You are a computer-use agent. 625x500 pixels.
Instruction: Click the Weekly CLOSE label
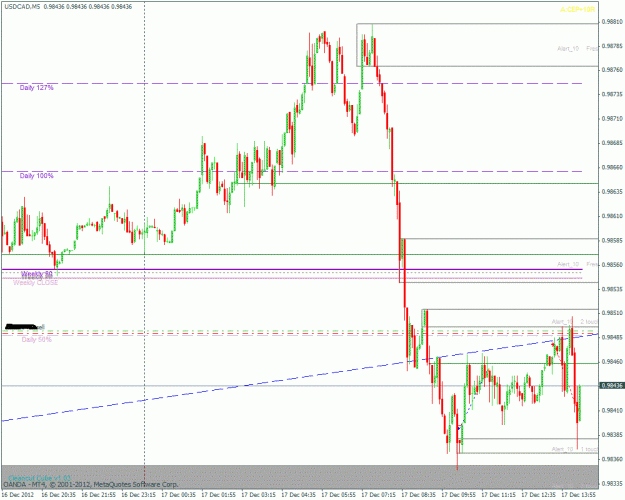click(x=35, y=283)
